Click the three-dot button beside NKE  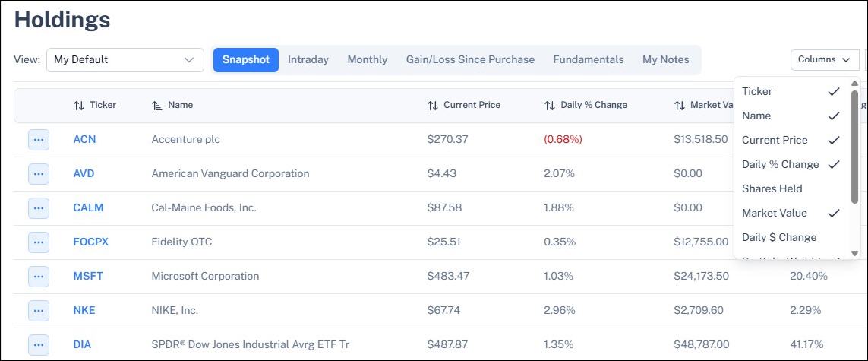(39, 311)
